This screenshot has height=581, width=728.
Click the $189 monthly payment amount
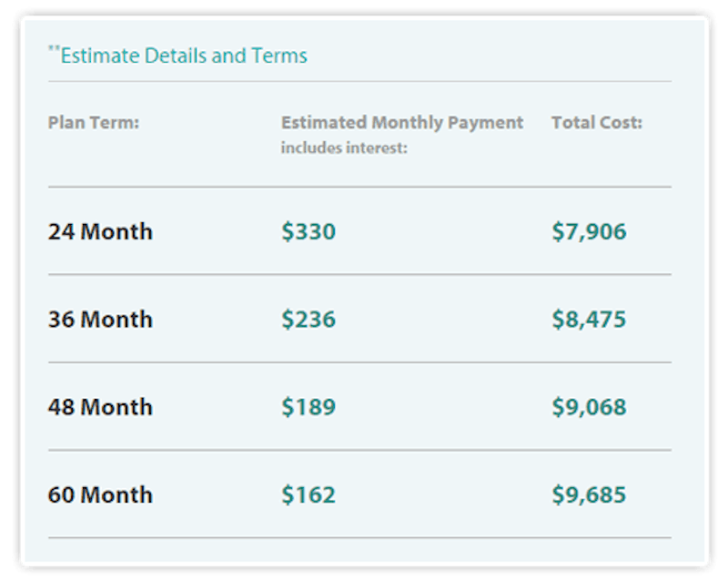[x=308, y=407]
